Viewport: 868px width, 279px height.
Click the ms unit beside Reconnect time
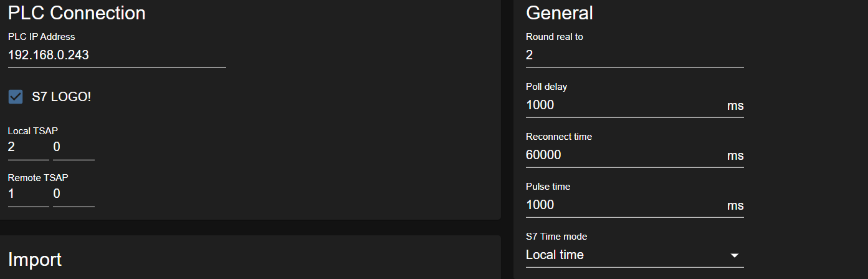(x=735, y=156)
